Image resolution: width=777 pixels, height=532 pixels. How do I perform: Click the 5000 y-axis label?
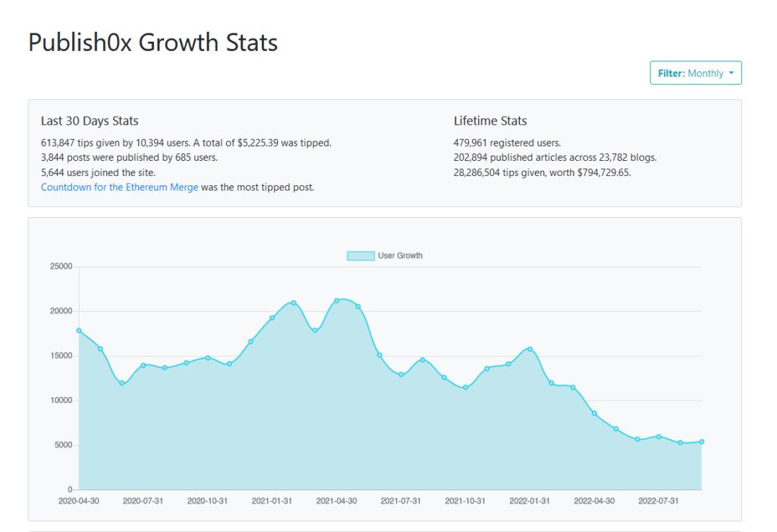(x=63, y=445)
